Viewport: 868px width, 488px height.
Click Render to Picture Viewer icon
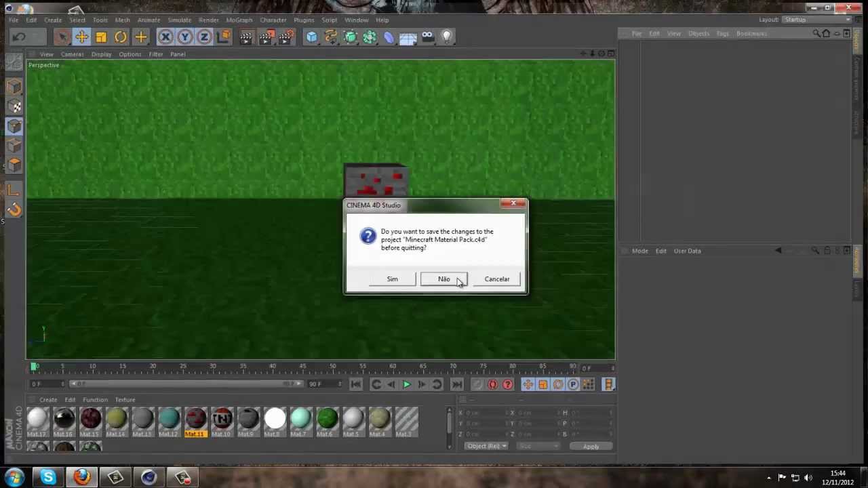[267, 37]
